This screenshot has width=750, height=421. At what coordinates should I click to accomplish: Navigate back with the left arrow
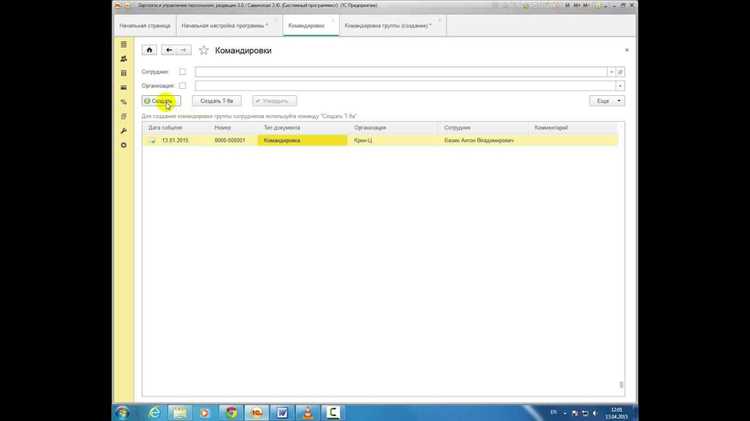(x=169, y=50)
